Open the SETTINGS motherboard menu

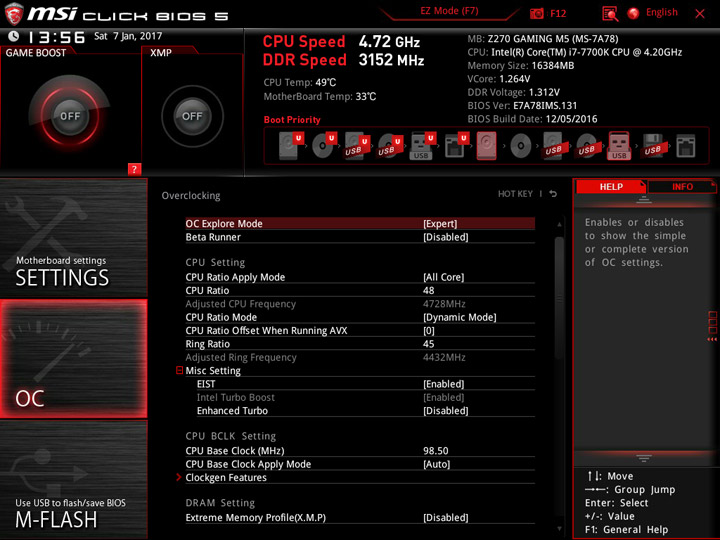click(x=74, y=238)
